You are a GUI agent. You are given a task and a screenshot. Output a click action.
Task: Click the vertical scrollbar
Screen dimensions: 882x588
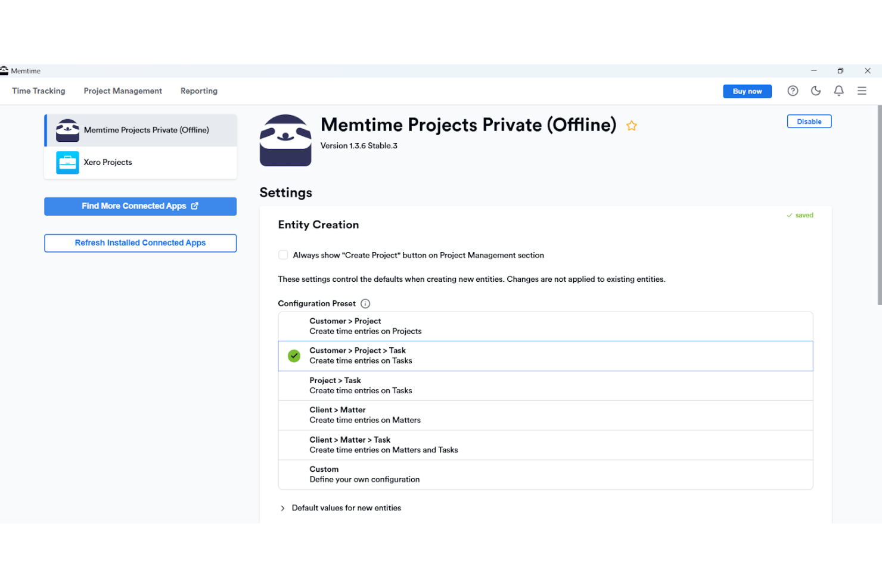coord(879,206)
